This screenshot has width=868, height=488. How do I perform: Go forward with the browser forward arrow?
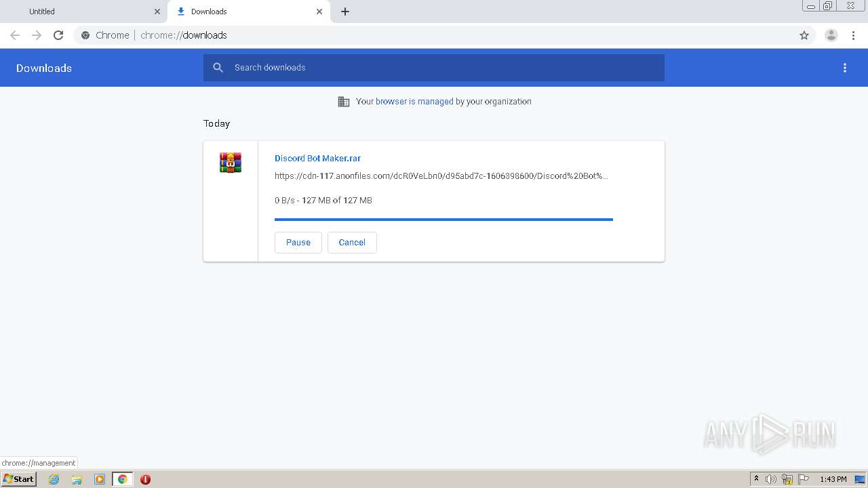[37, 35]
